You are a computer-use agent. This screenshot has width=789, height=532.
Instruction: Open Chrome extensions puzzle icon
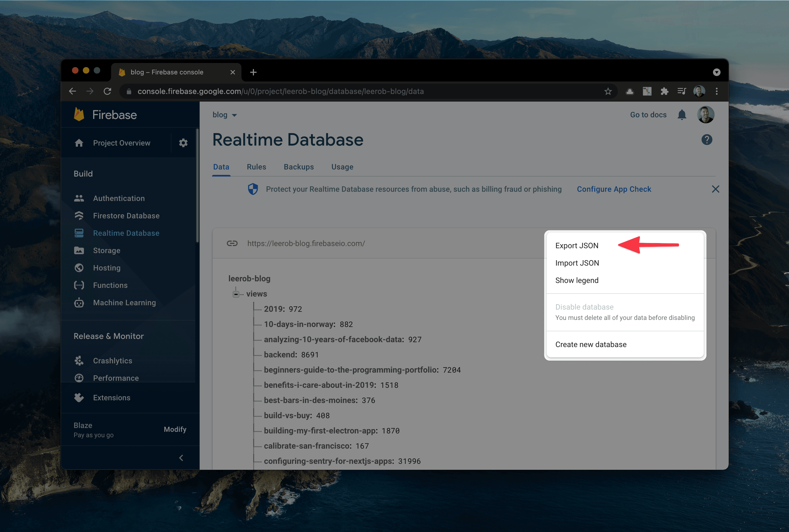pos(664,91)
